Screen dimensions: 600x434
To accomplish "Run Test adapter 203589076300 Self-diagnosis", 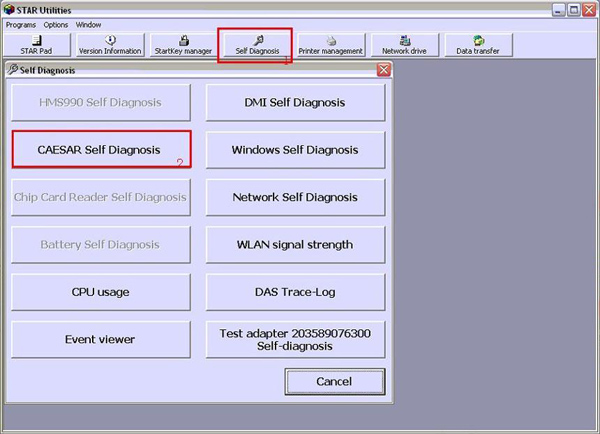I will coord(295,339).
